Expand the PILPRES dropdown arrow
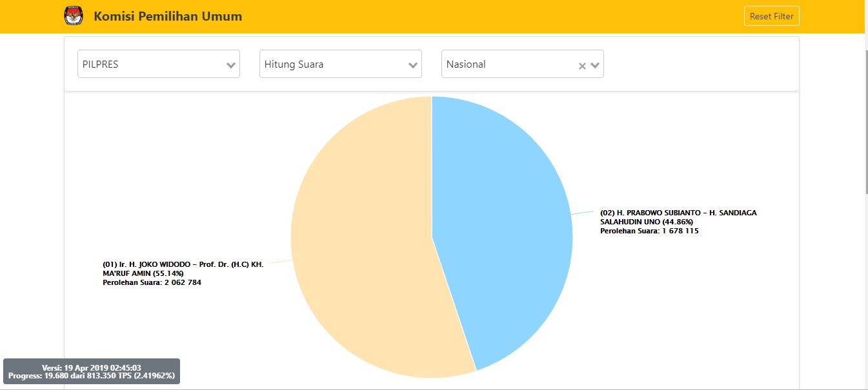 click(231, 65)
